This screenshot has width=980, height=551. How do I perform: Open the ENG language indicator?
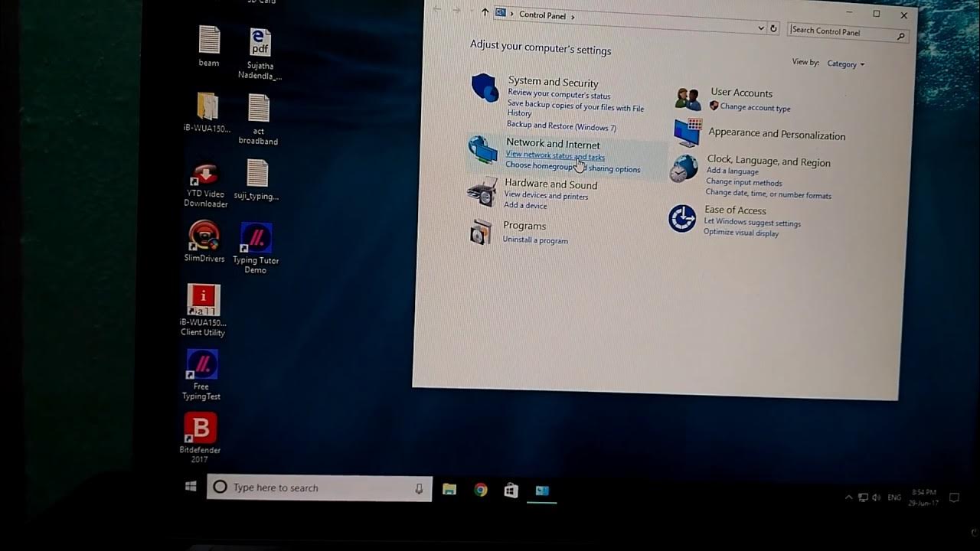(894, 497)
